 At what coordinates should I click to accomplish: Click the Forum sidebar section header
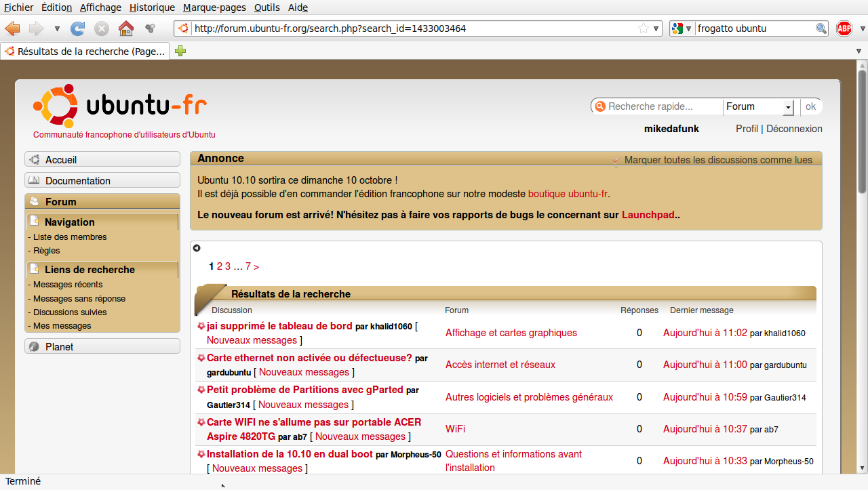[102, 201]
